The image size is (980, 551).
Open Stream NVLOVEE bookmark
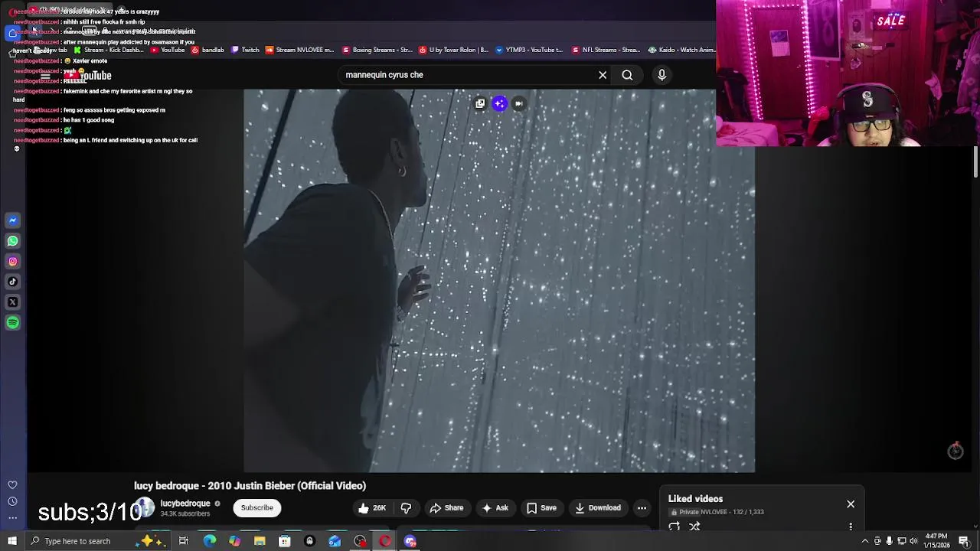coord(300,50)
